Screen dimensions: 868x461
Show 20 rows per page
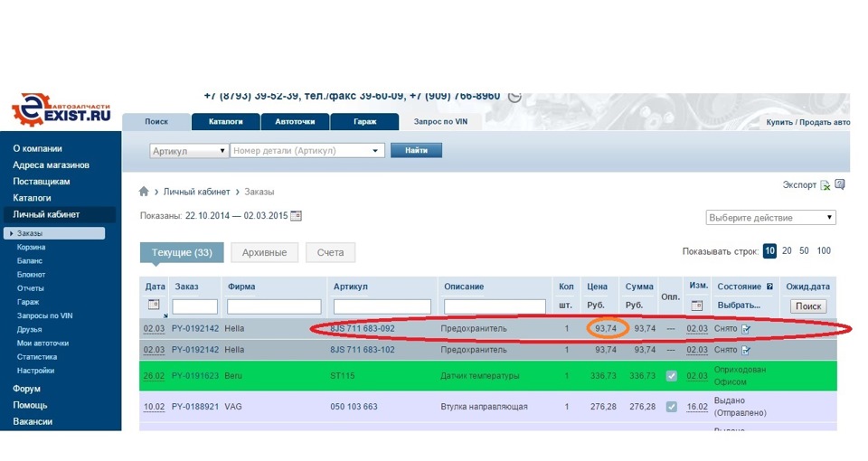pos(787,250)
